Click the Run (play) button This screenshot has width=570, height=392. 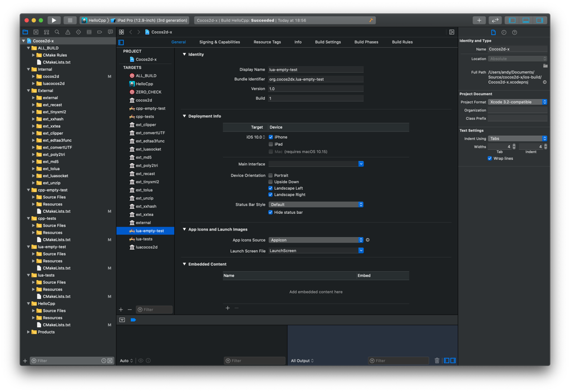coord(54,20)
